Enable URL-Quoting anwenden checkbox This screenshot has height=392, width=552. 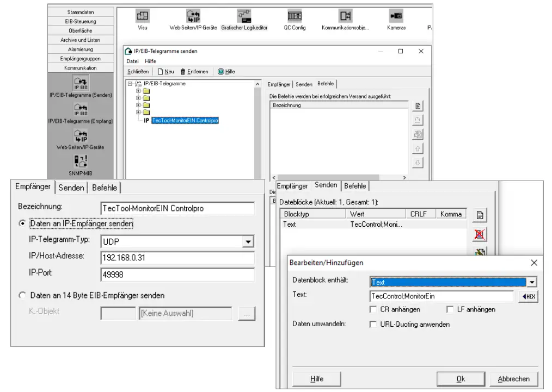tap(373, 324)
